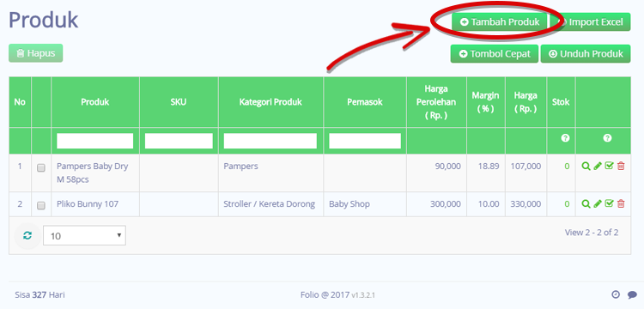This screenshot has width=644, height=309.
Task: Click the check-square icon in Pampers row
Action: 609,167
